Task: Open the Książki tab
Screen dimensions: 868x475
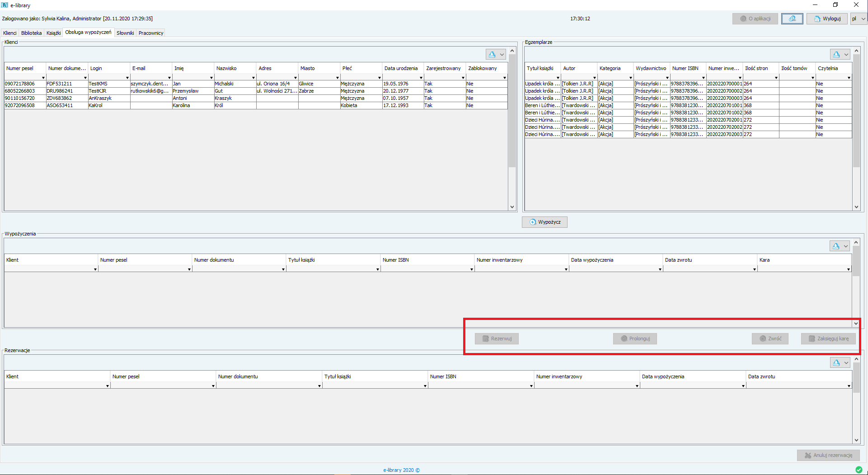Action: (x=53, y=33)
